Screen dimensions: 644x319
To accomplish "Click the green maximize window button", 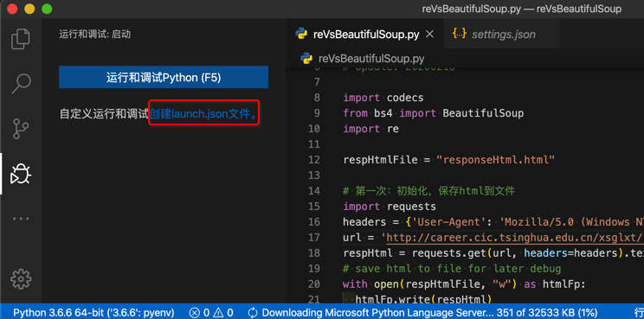I will point(48,9).
